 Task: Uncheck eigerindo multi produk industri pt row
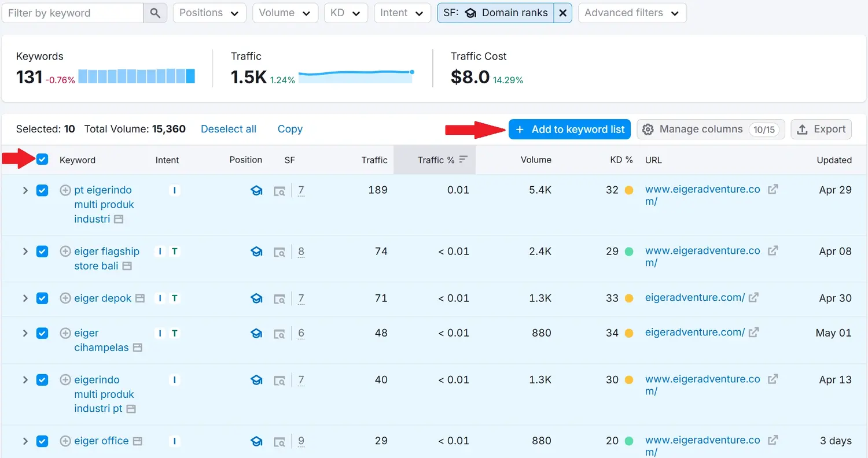[x=42, y=380]
